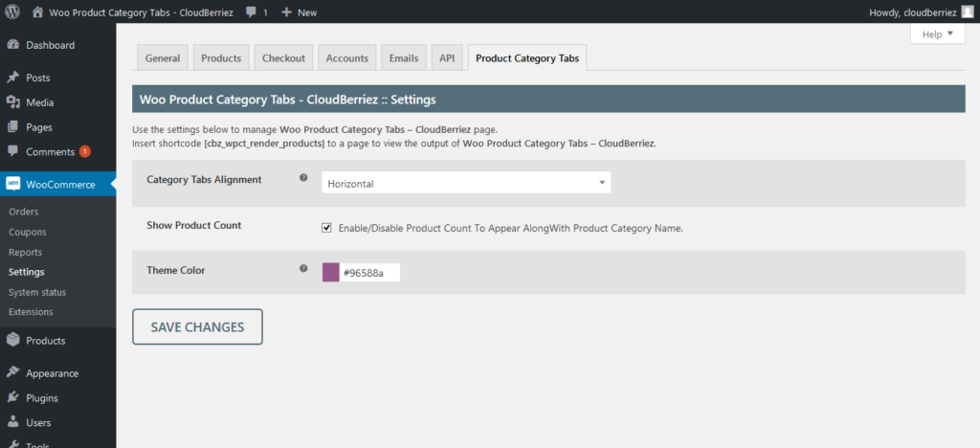Click Howdy, cloudberriez account text
The width and height of the screenshot is (980, 448).
click(912, 12)
